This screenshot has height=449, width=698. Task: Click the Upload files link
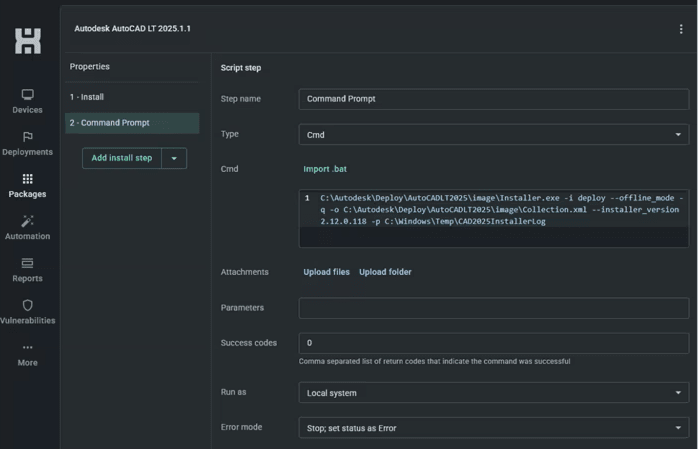coord(326,272)
